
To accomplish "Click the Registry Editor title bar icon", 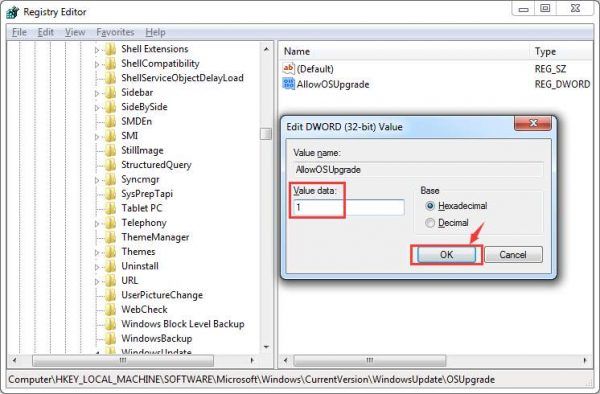I will pyautogui.click(x=13, y=12).
